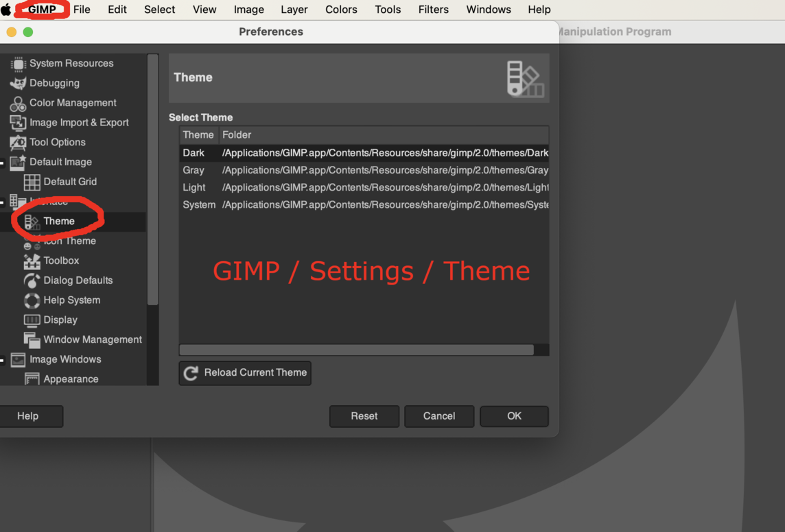This screenshot has height=532, width=785.
Task: Select the Debugging icon in sidebar
Action: [18, 83]
